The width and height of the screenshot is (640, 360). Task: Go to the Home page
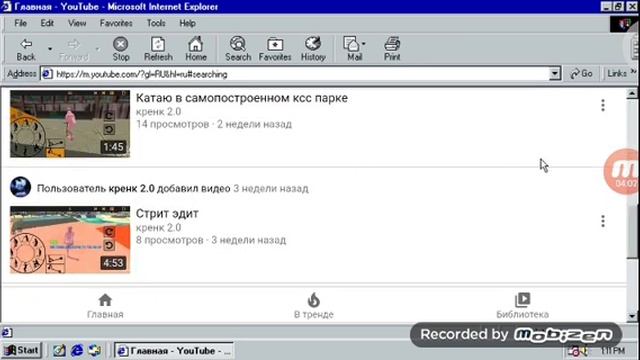click(196, 49)
